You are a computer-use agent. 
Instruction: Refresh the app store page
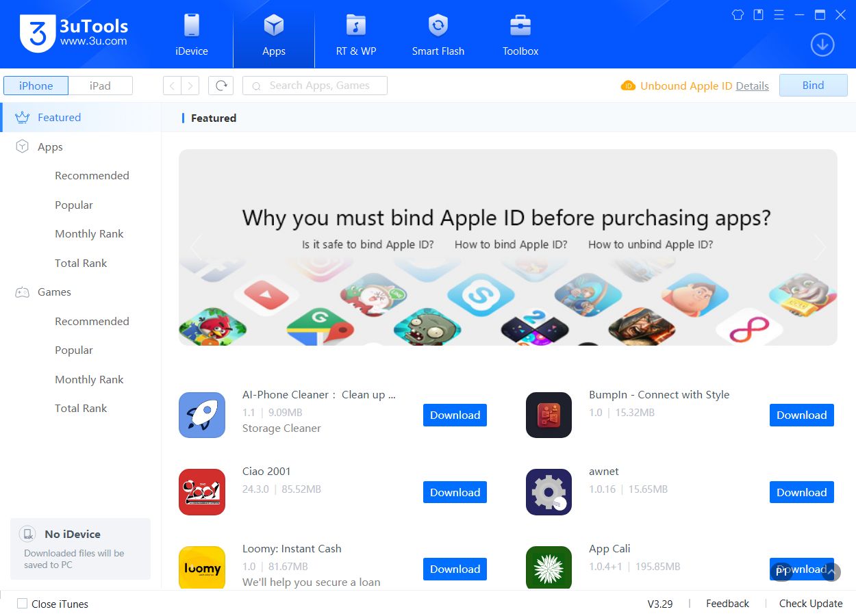tap(221, 86)
